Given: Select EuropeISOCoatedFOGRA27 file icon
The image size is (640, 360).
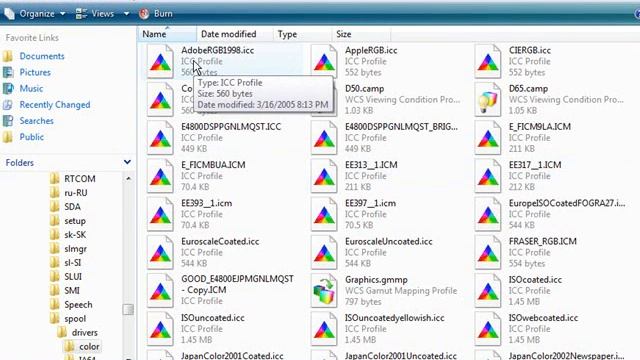Looking at the screenshot, I should pyautogui.click(x=488, y=214).
